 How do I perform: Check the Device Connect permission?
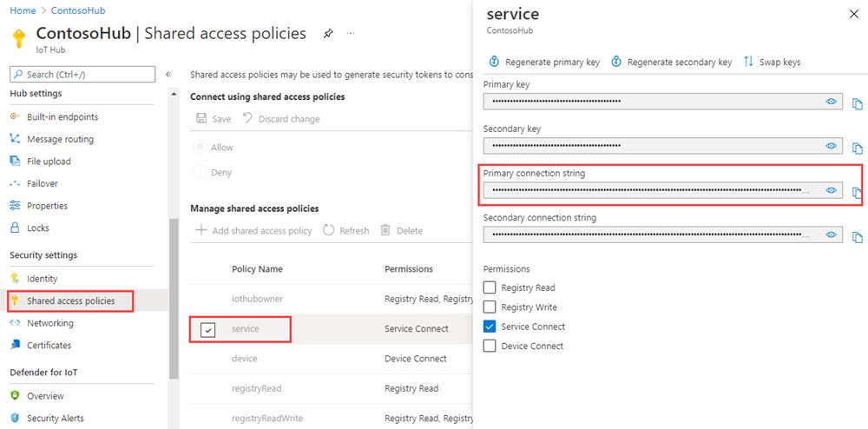tap(490, 346)
